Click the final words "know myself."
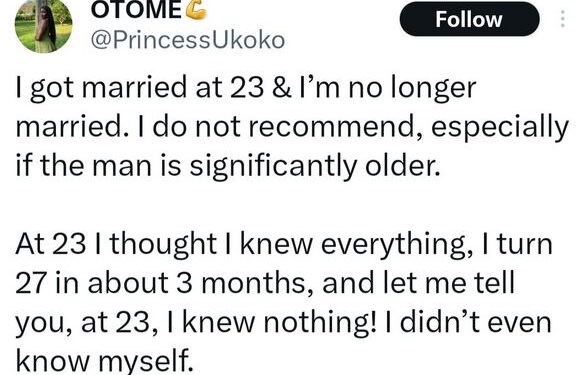The height and width of the screenshot is (375, 585). click(x=104, y=362)
